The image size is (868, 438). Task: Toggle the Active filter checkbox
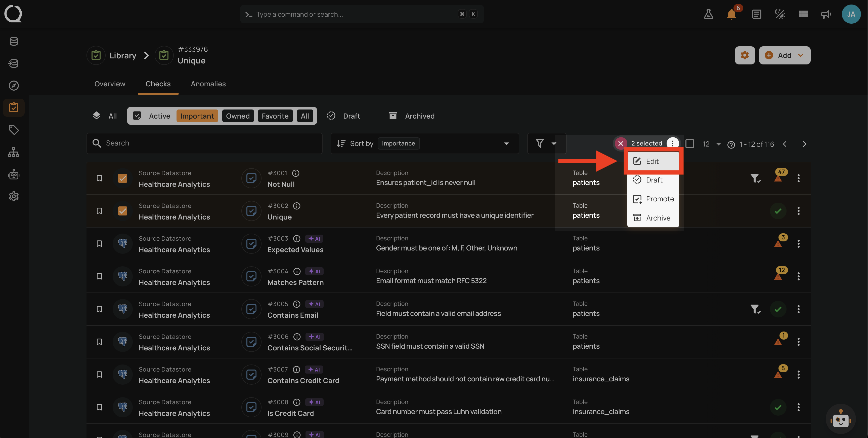[137, 116]
